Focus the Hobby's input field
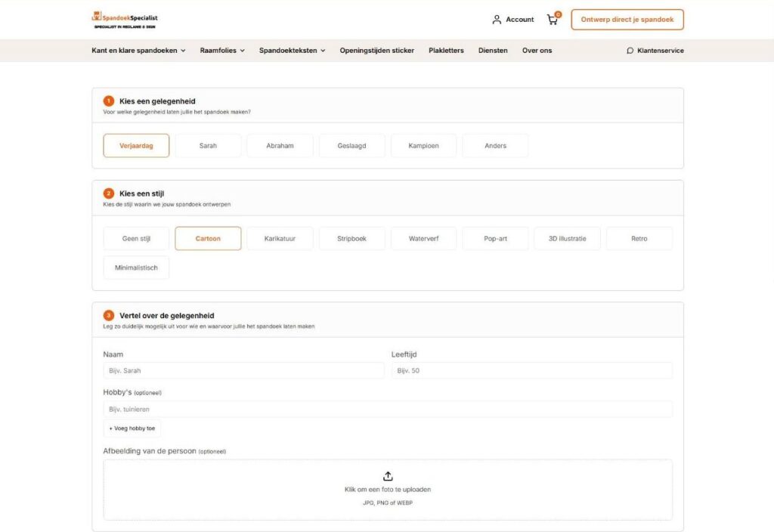774x532 pixels. click(388, 409)
